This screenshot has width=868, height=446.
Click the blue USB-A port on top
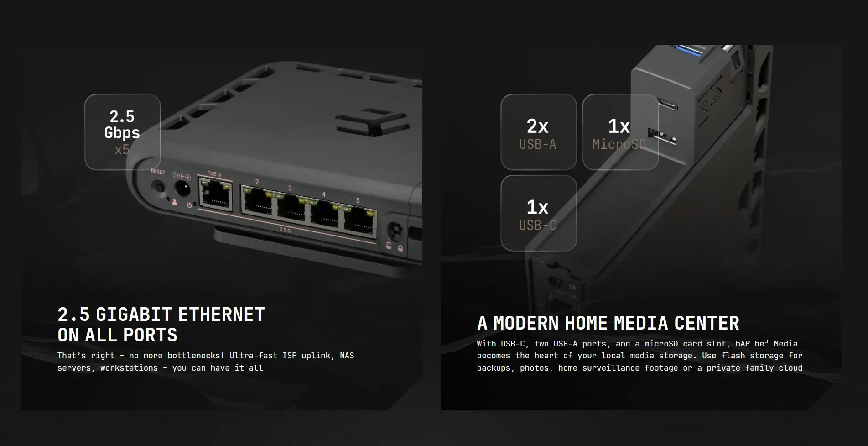[x=688, y=50]
